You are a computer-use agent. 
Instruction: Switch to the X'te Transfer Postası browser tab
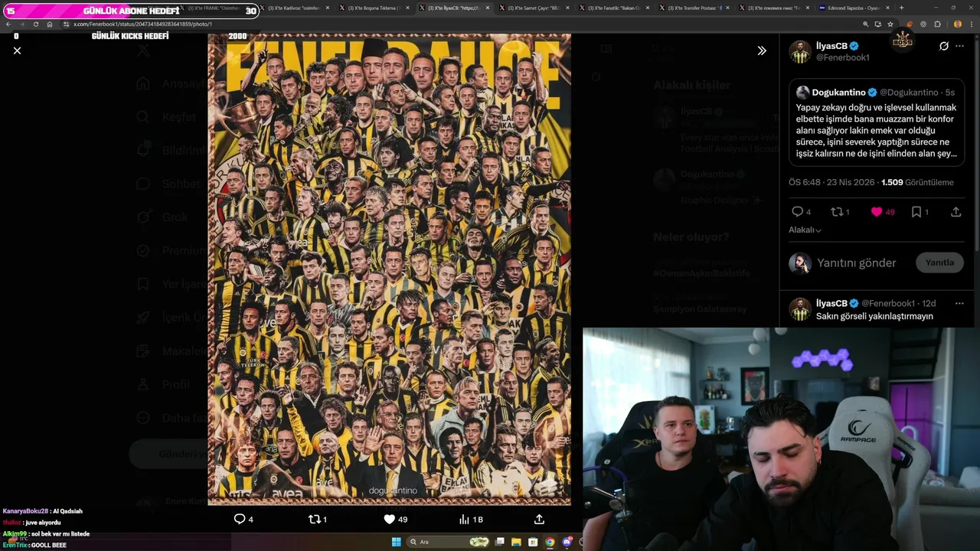pos(696,8)
